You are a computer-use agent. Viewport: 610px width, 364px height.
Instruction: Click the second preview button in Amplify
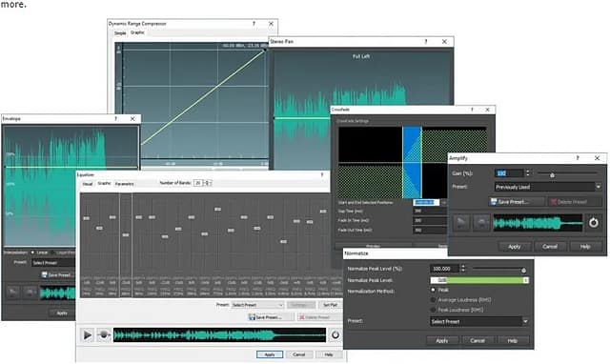pyautogui.click(x=481, y=223)
